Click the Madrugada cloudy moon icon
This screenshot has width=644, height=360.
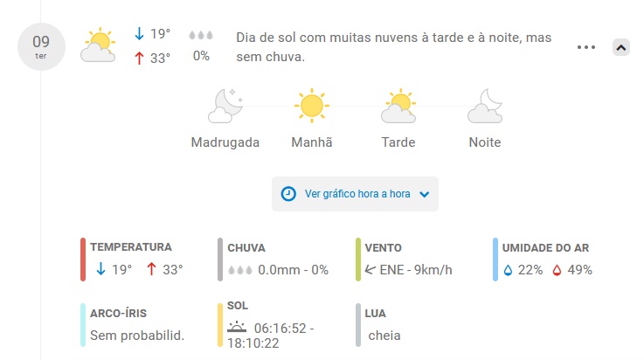[225, 106]
